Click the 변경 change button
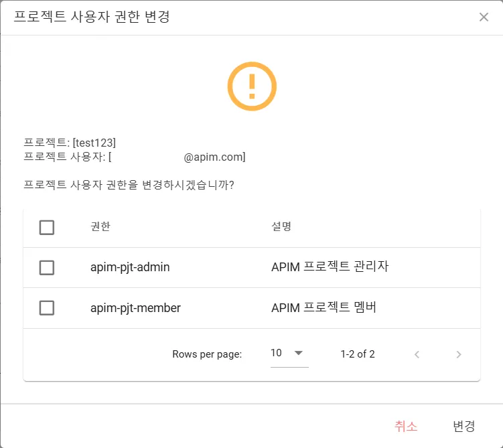The width and height of the screenshot is (503, 448). (x=464, y=426)
